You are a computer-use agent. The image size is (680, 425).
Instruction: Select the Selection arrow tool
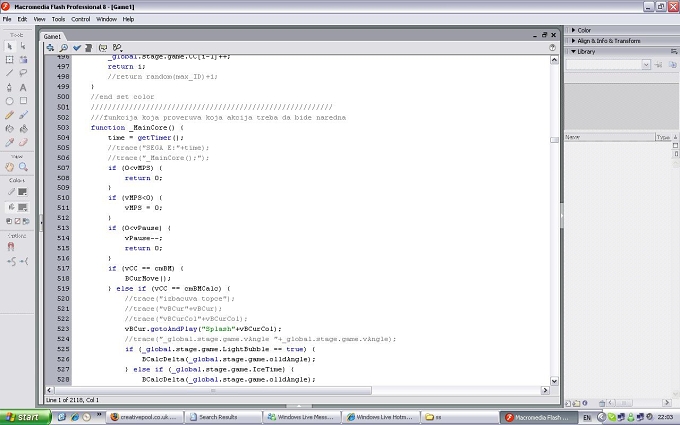coord(10,46)
